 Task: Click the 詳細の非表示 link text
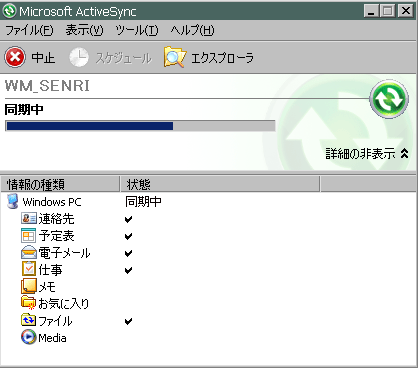pos(360,154)
